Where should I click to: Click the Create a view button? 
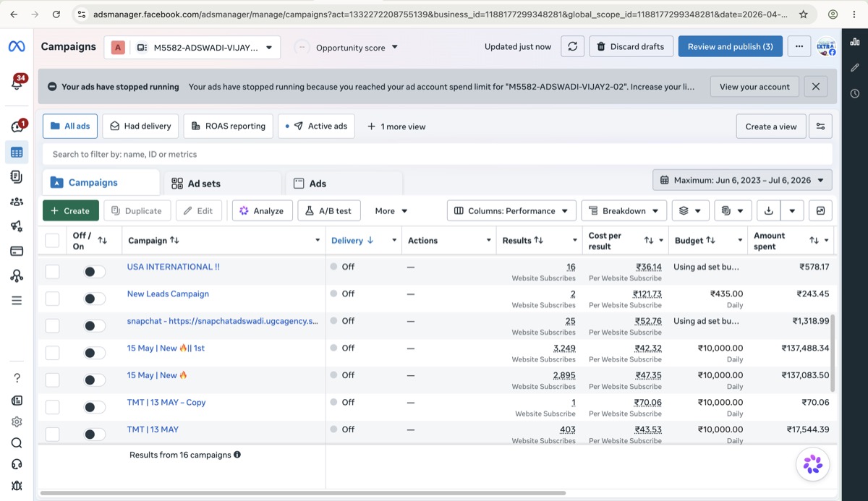pos(770,126)
